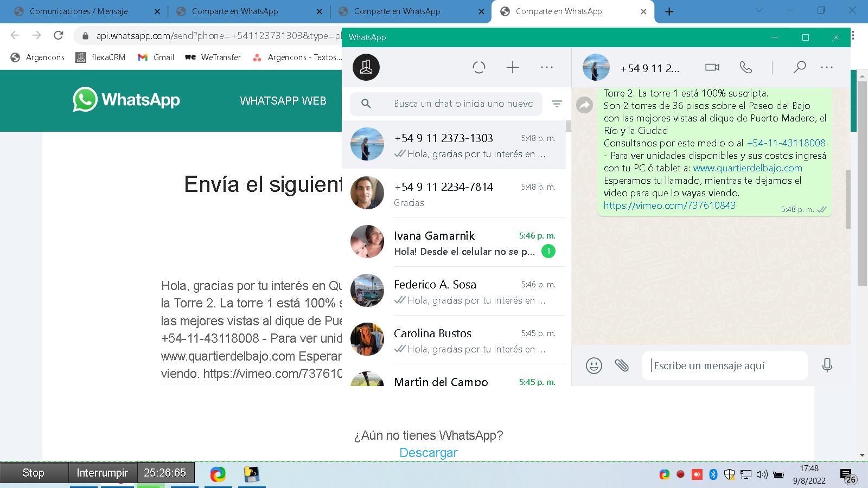Click Stop button on recorder bar
This screenshot has height=488, width=868.
[34, 473]
